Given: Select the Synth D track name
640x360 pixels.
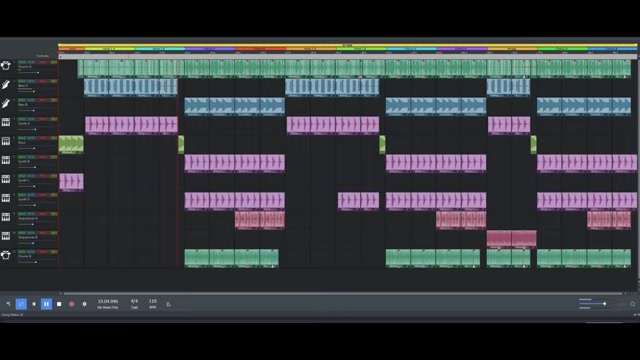Looking at the screenshot, I should [24, 199].
